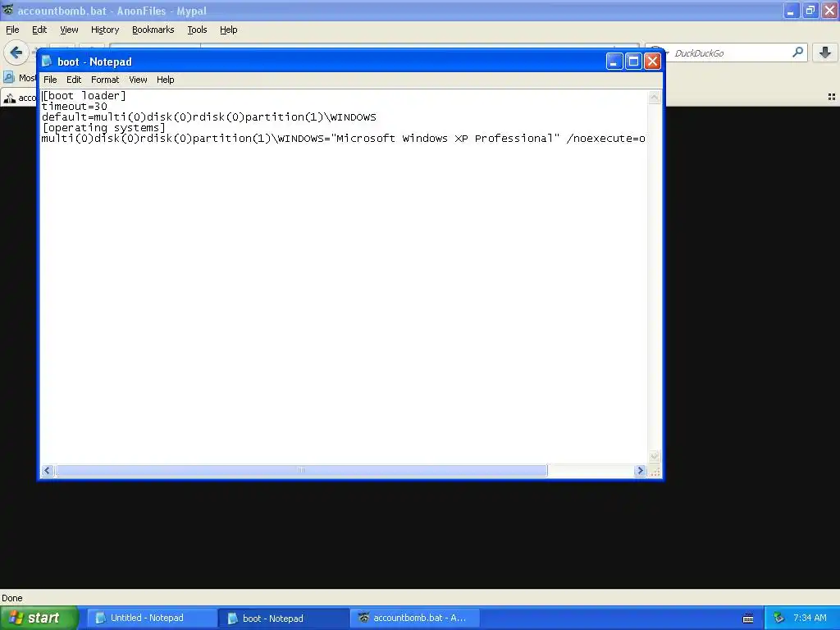
Task: Open Notepad Format menu
Action: click(x=105, y=80)
